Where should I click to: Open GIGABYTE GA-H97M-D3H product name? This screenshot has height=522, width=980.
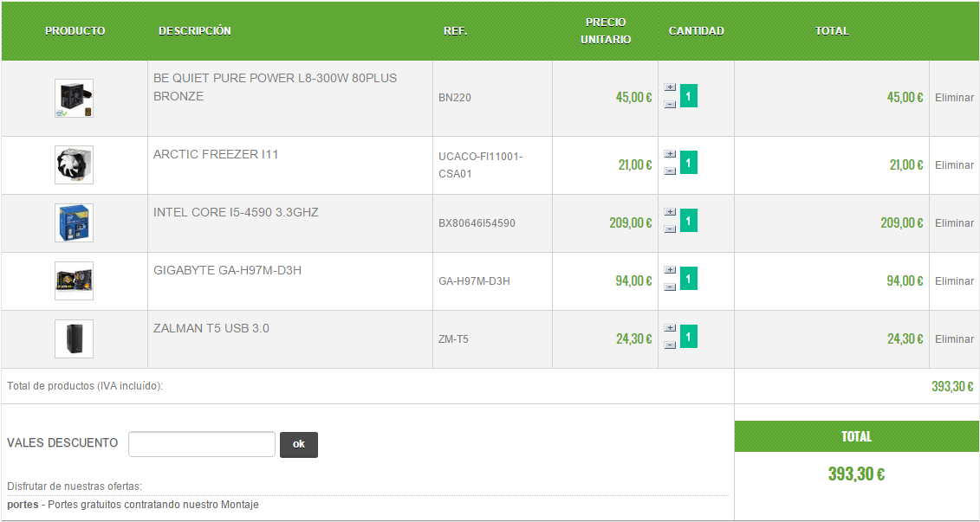(228, 270)
